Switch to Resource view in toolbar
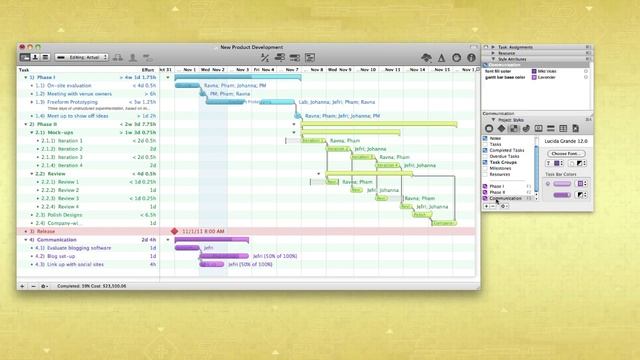Viewport: 640px width, 360px height. (x=35, y=58)
